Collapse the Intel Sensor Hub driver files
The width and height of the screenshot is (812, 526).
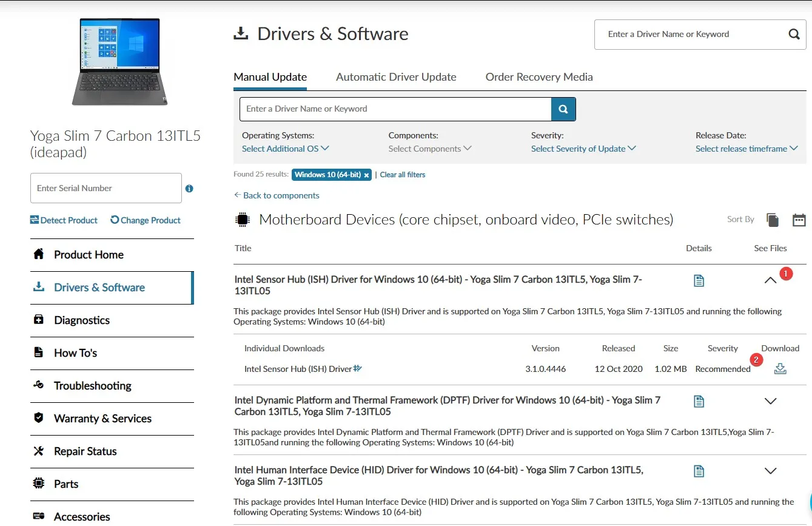click(770, 280)
